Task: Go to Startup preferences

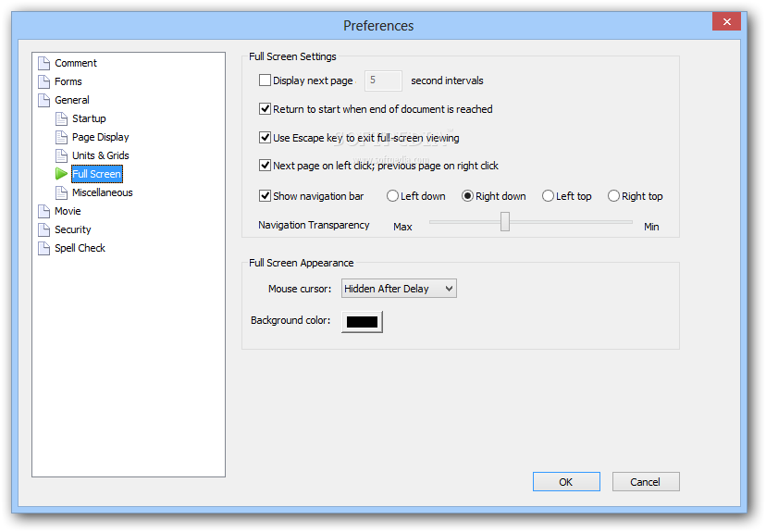Action: [89, 118]
